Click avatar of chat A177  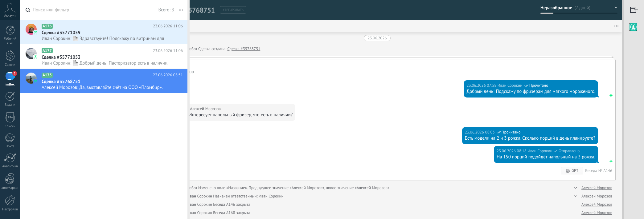point(31,54)
